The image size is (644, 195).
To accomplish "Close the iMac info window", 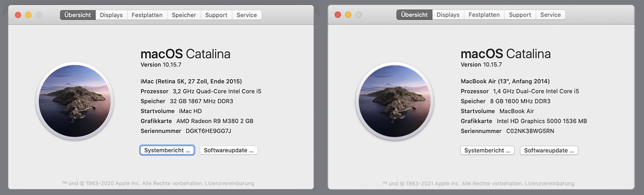I will (18, 15).
